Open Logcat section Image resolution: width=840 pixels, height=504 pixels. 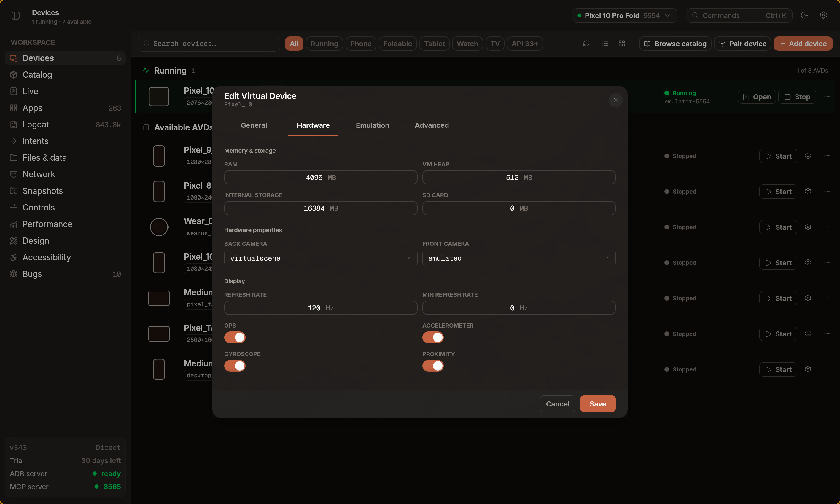[x=65, y=125]
